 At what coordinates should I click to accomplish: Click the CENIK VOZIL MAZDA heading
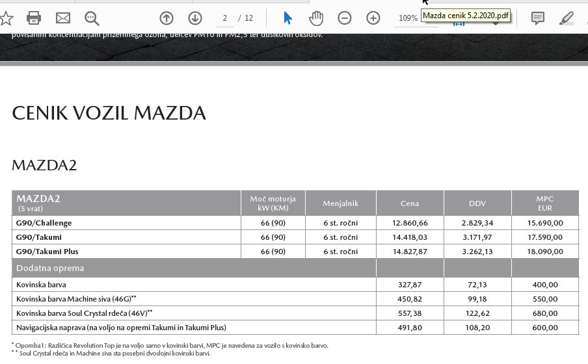(109, 113)
